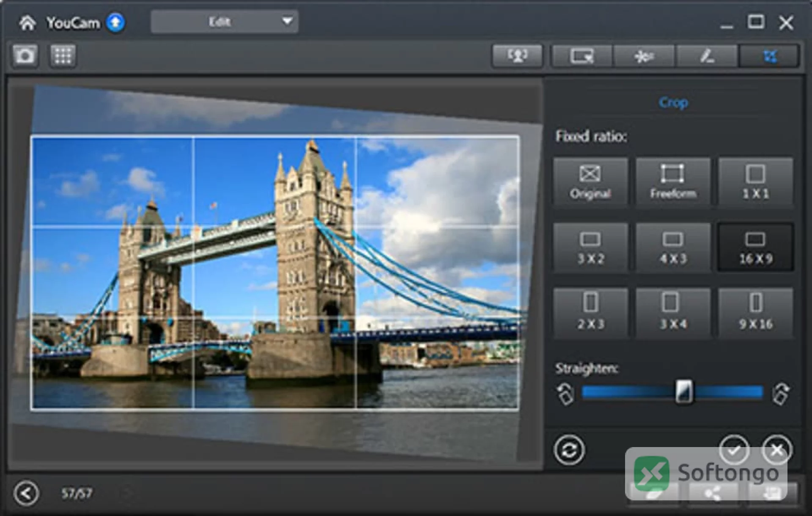This screenshot has width=812, height=516.
Task: Open the frame overlay tool tab
Action: coord(582,56)
